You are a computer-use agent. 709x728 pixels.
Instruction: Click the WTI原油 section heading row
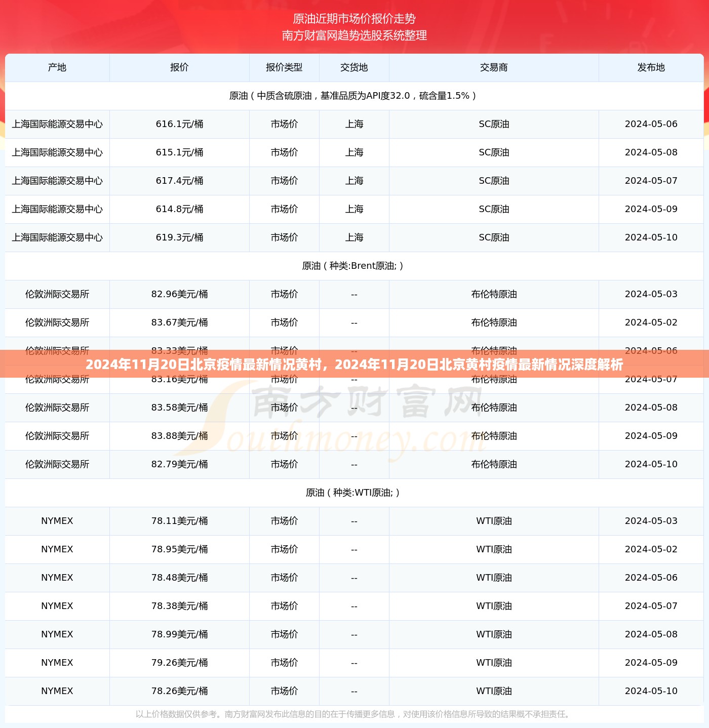tap(354, 493)
